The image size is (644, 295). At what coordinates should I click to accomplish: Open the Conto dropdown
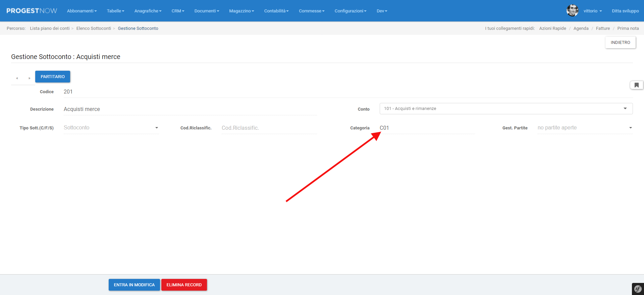[506, 109]
